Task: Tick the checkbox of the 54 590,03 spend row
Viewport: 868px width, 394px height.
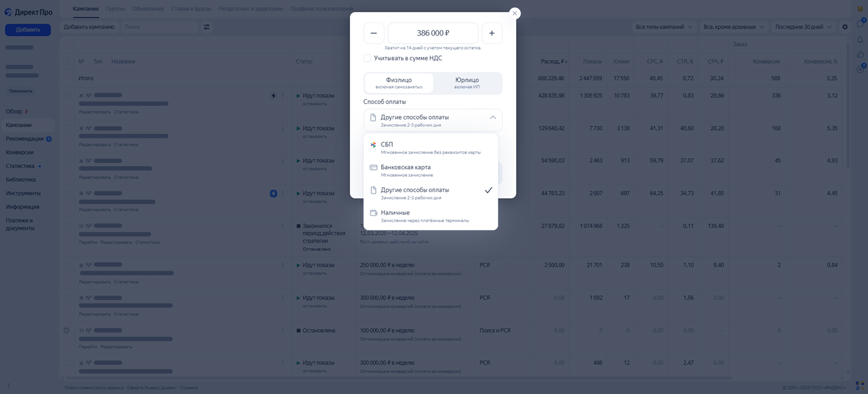Action: click(x=66, y=161)
